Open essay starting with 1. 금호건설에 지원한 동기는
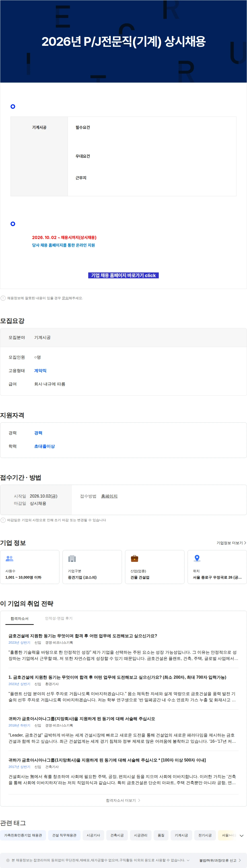Viewport: 247px width, 868px height. tap(117, 677)
